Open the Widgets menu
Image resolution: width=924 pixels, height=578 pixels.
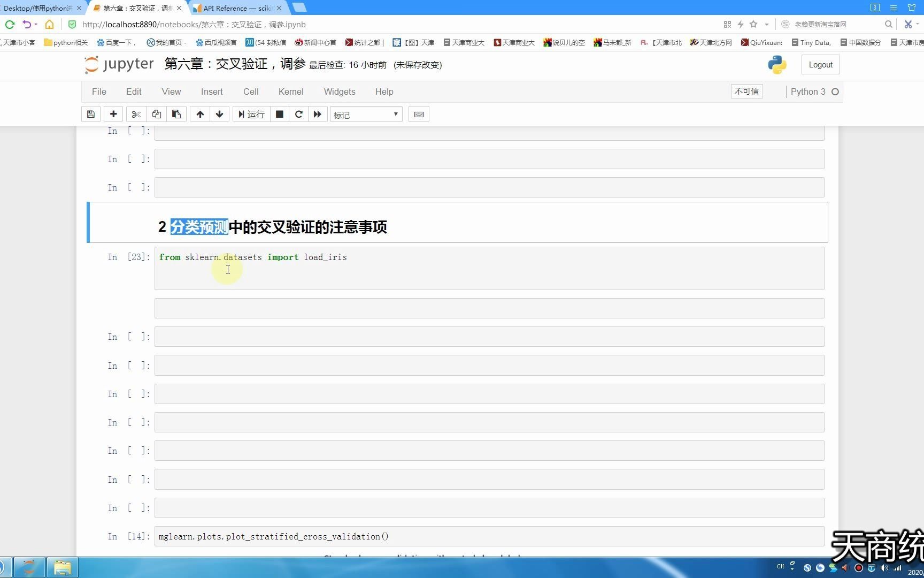(340, 92)
